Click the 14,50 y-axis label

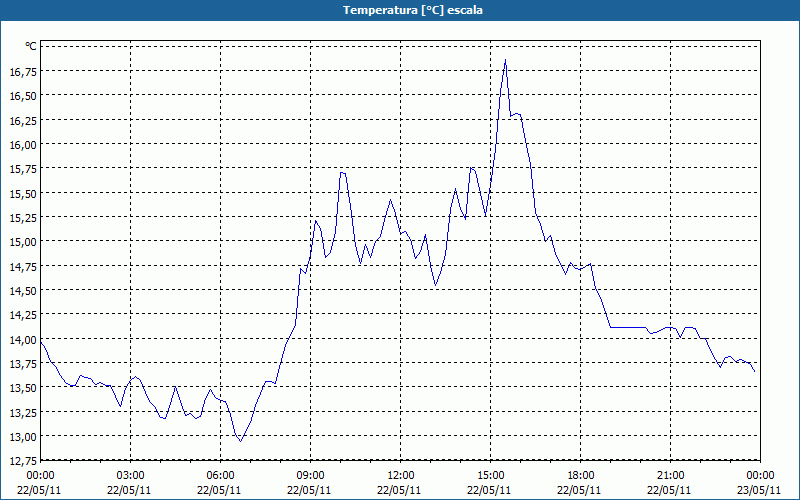click(x=23, y=290)
